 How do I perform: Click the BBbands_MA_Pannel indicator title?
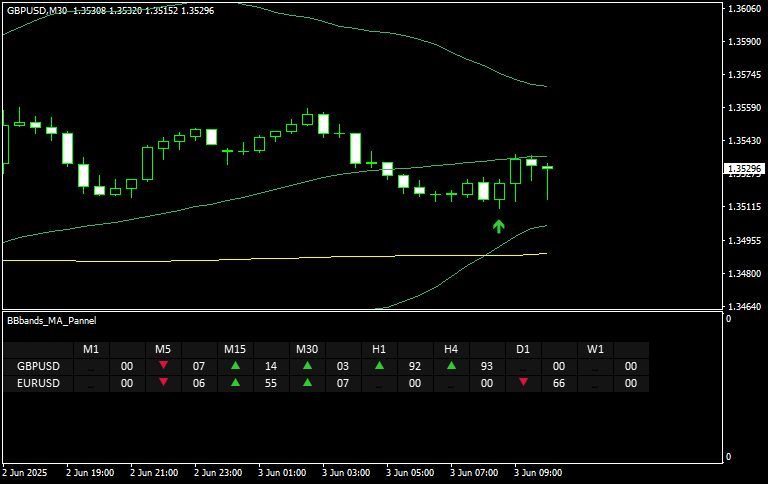(51, 321)
